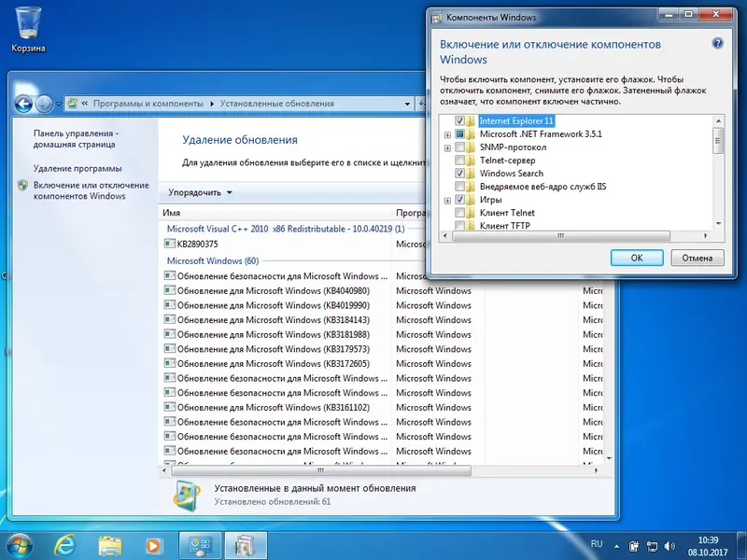
Task: Switch to Control Panel taskbar button
Action: [200, 546]
